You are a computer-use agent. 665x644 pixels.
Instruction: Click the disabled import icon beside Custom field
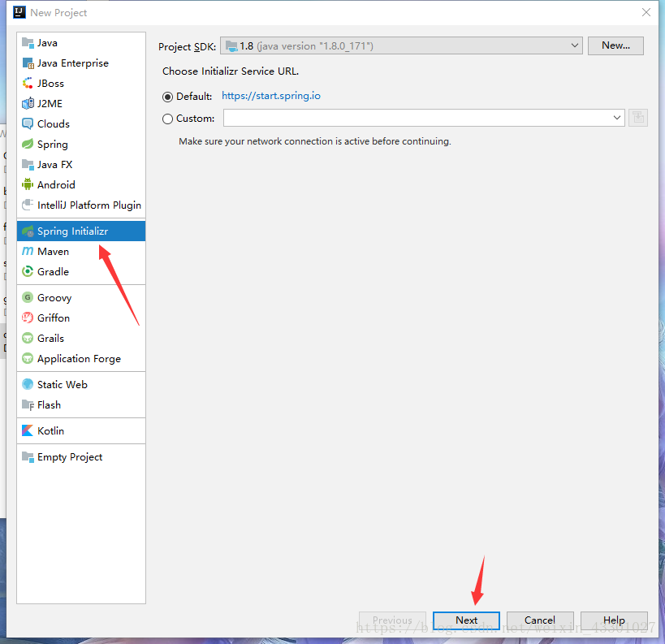coord(638,118)
